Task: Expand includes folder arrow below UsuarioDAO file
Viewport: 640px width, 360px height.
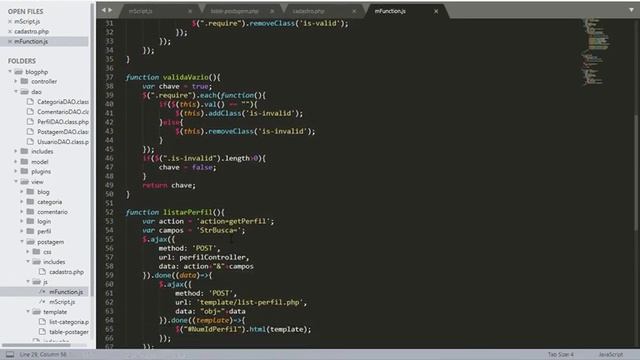Action: tap(16, 151)
